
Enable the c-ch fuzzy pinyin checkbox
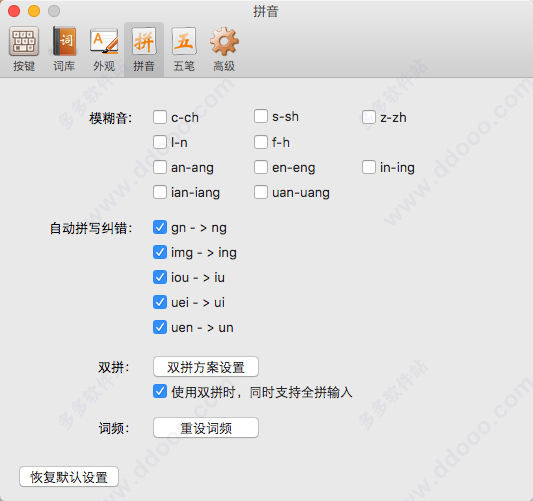pos(160,117)
